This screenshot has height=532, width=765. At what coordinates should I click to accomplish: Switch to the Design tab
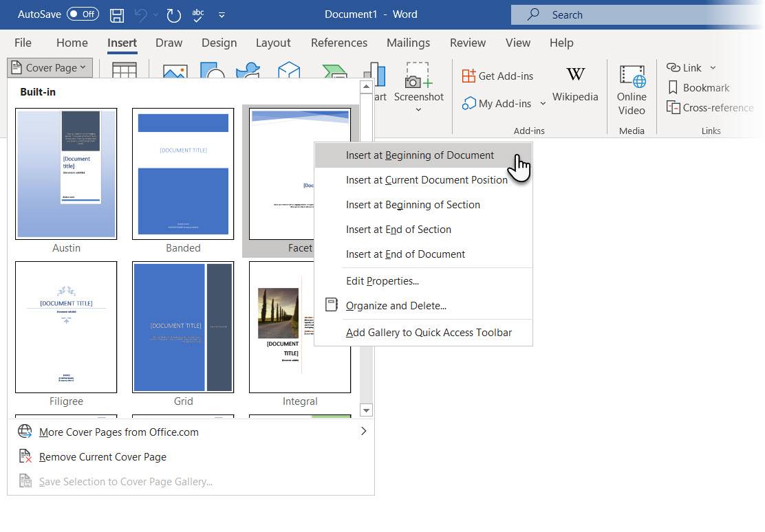[x=219, y=43]
